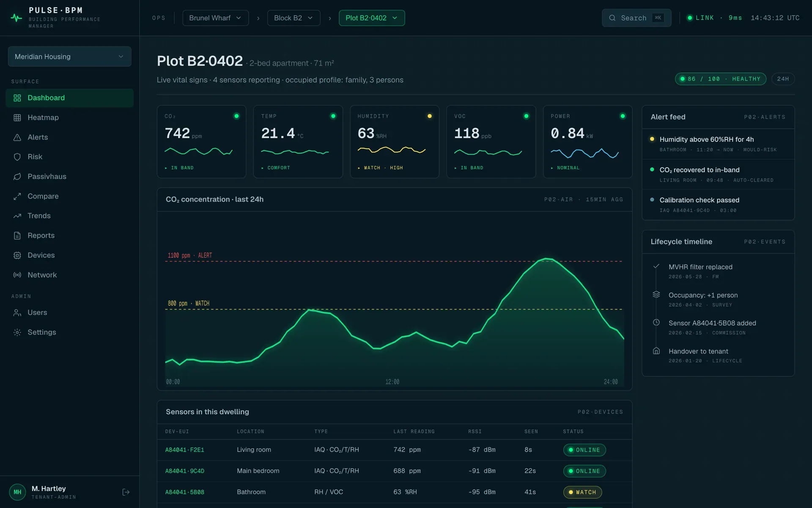812x508 pixels.
Task: Open Calibration check passed alert
Action: 718,204
